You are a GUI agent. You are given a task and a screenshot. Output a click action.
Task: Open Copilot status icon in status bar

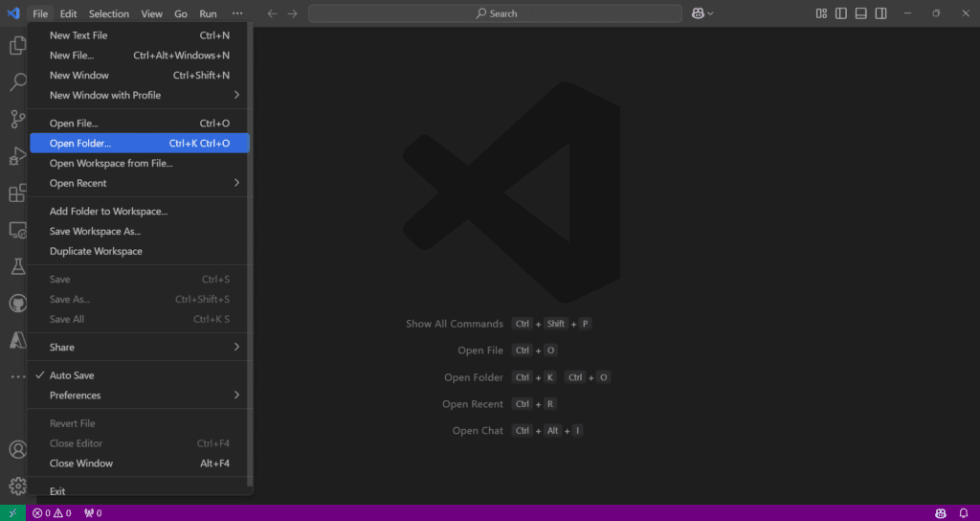click(x=941, y=513)
